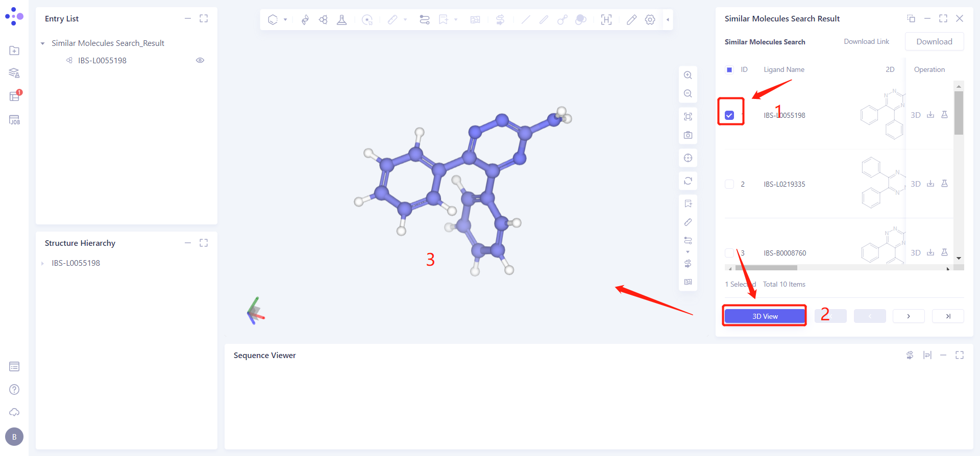The width and height of the screenshot is (980, 456).
Task: Select the stick style tool in toolbar
Action: pyautogui.click(x=544, y=19)
